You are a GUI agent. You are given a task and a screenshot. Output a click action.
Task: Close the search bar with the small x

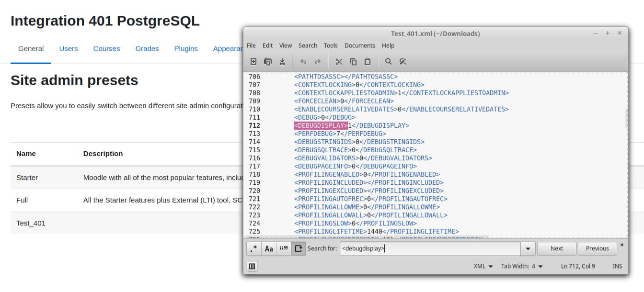click(x=622, y=245)
